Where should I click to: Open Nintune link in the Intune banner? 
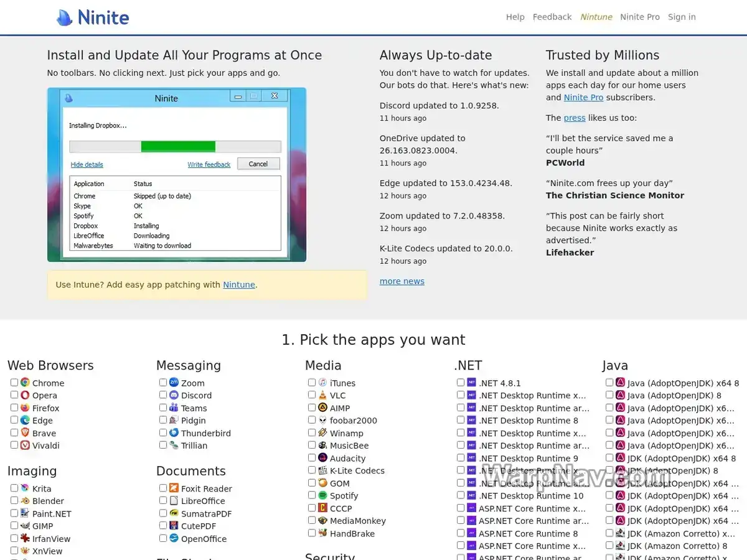click(239, 284)
